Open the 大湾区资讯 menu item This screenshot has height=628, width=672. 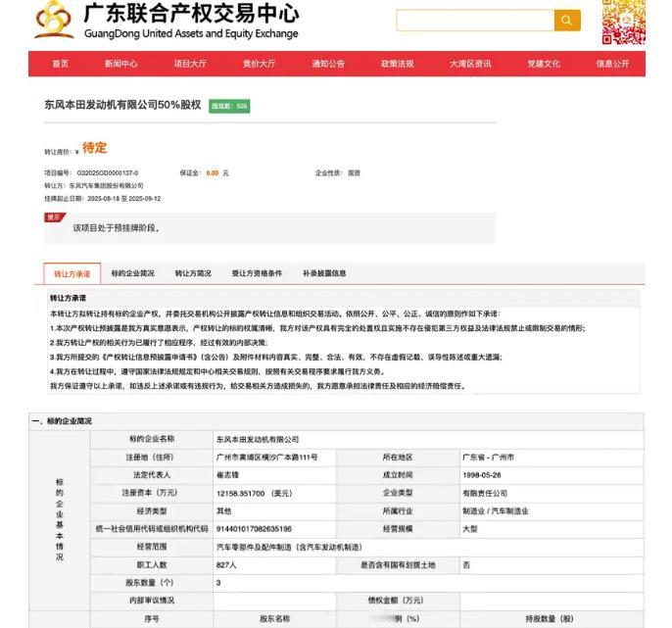[x=470, y=64]
